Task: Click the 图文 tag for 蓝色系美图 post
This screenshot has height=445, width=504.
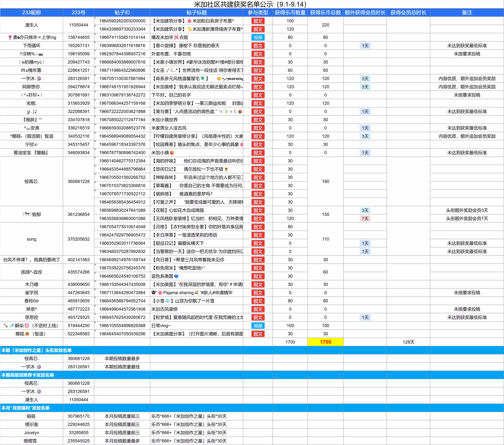Action: coord(258,276)
